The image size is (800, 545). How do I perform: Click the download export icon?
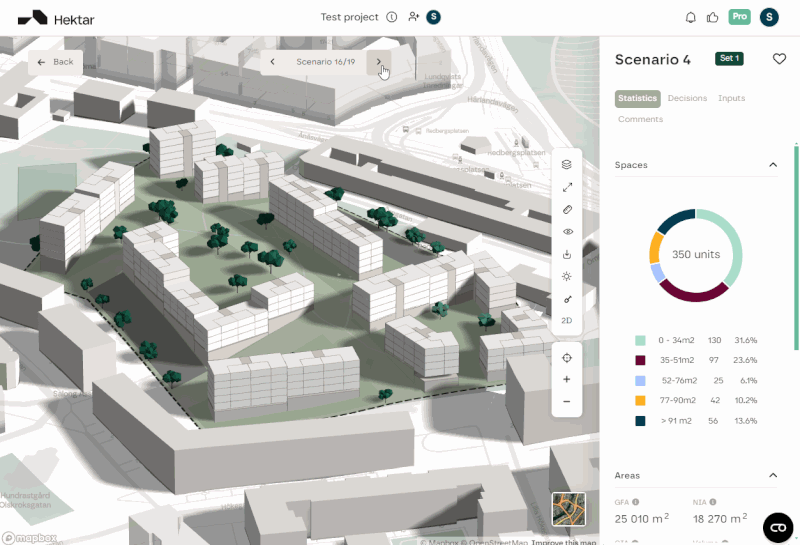coord(567,254)
